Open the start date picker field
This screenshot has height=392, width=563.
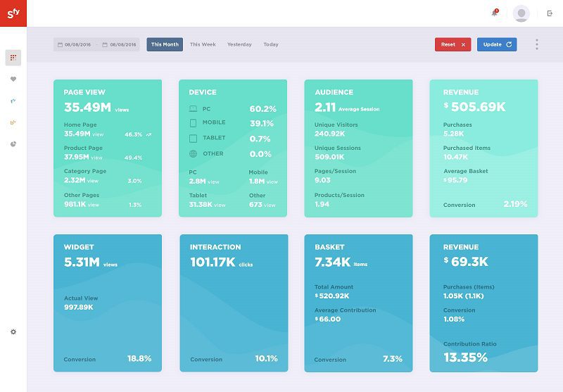75,44
